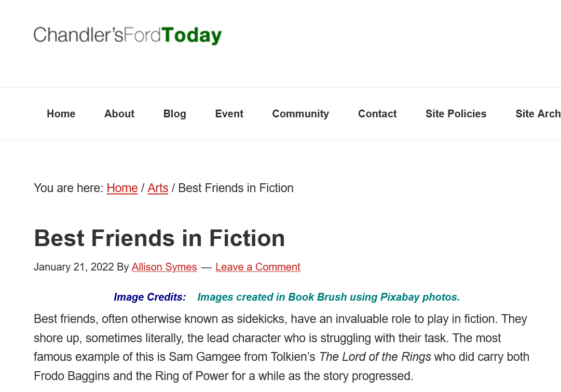The image size is (561, 392).
Task: Select Event in the navigation bar
Action: [x=229, y=114]
